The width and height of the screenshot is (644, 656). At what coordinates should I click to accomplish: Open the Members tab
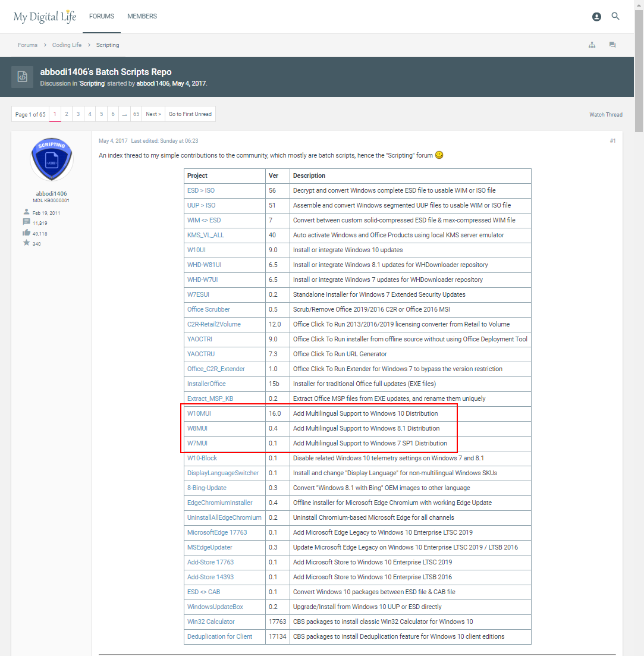142,16
